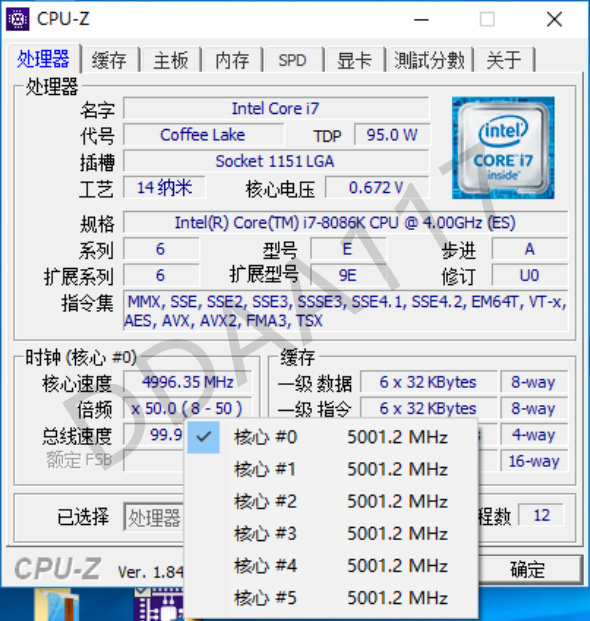The width and height of the screenshot is (590, 621).
Task: Switch to the 显卡 tab
Action: 354,60
